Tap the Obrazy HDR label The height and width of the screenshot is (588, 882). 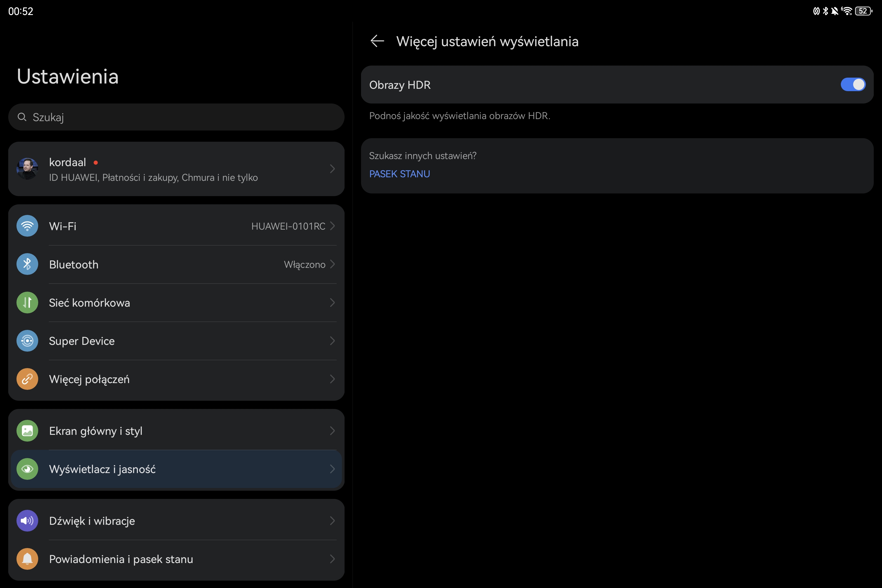[x=400, y=85]
